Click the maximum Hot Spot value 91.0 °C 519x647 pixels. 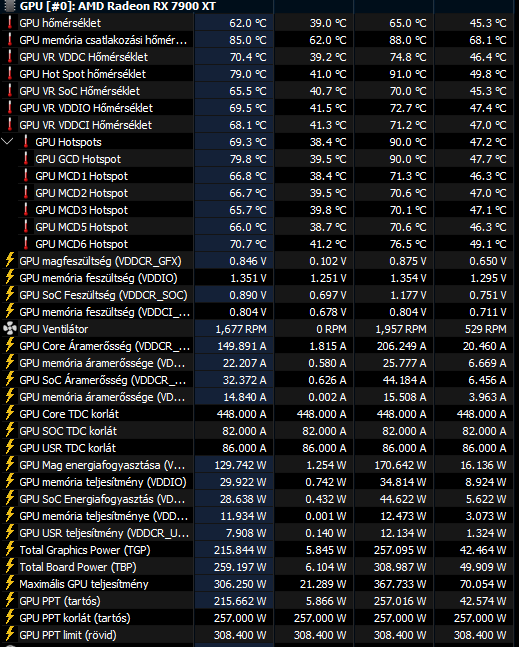[x=408, y=74]
